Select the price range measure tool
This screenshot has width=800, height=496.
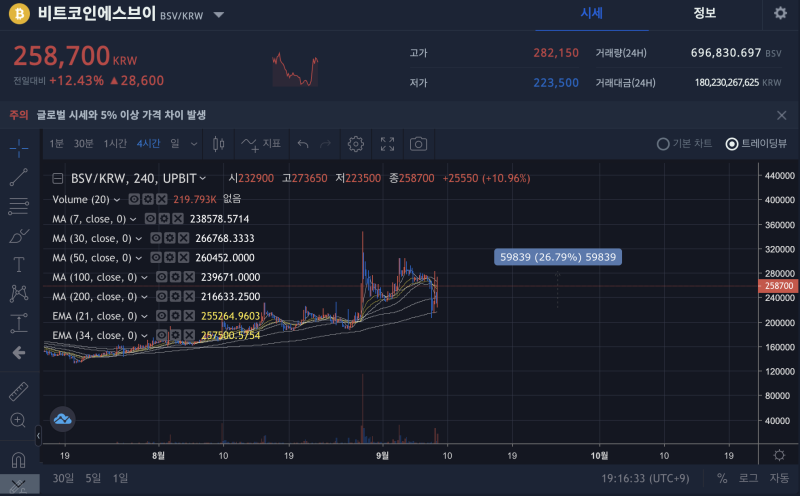coord(19,323)
